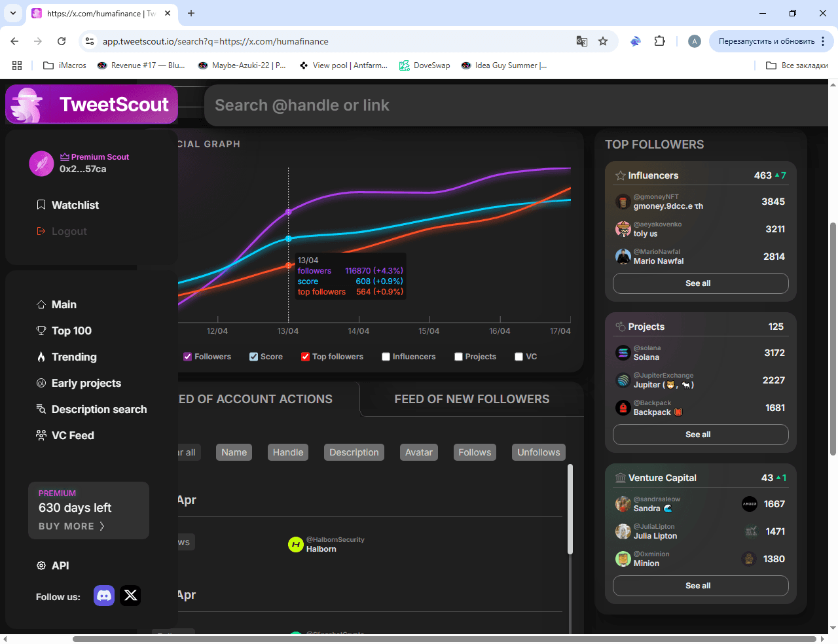
Task: Filter feed by Description
Action: (354, 452)
